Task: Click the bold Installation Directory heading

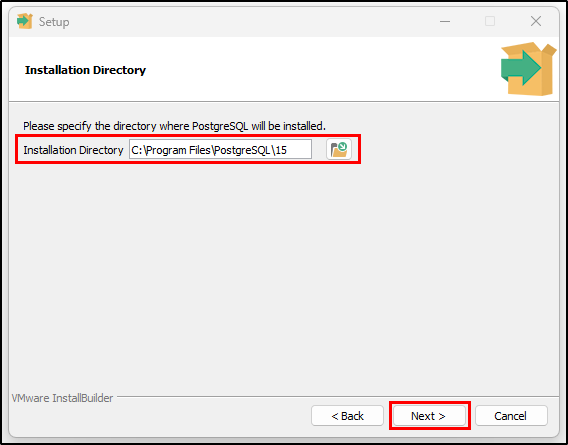Action: click(x=85, y=70)
